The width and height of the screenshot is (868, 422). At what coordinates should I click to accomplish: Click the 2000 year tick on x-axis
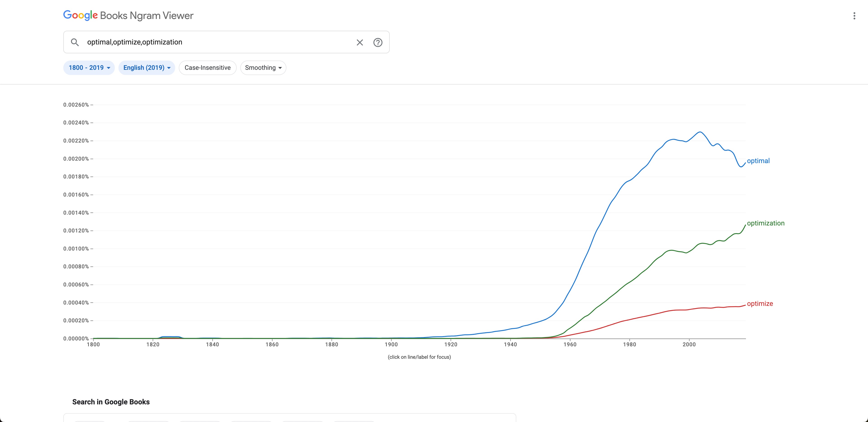click(x=689, y=345)
